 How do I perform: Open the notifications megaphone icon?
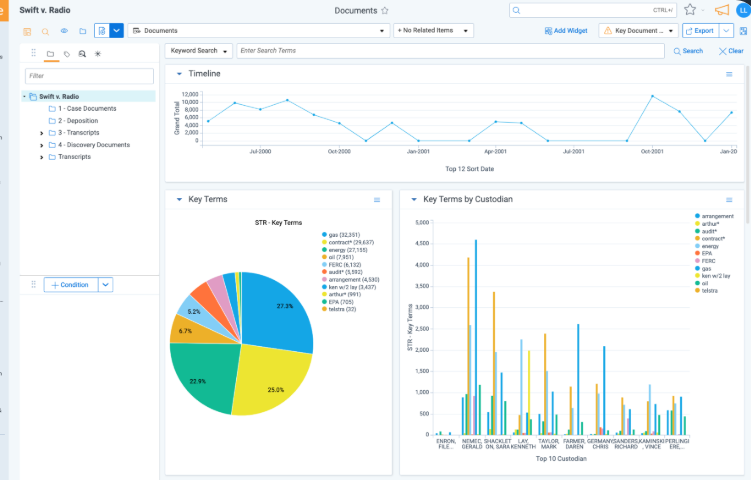click(x=721, y=10)
